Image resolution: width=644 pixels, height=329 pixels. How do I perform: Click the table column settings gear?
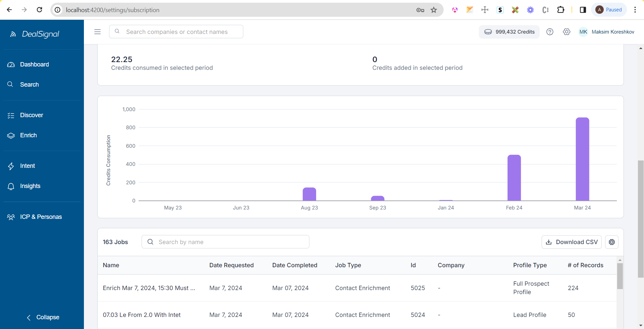611,242
